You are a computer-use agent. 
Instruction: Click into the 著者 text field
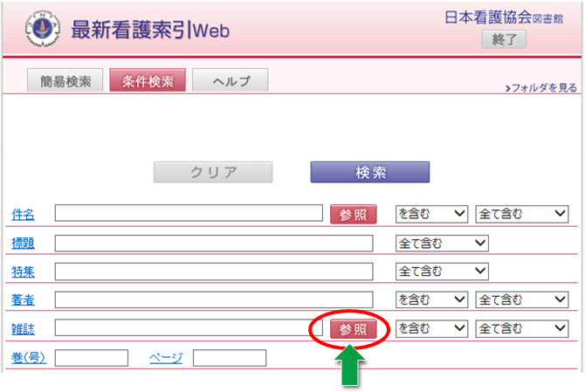[x=214, y=299]
